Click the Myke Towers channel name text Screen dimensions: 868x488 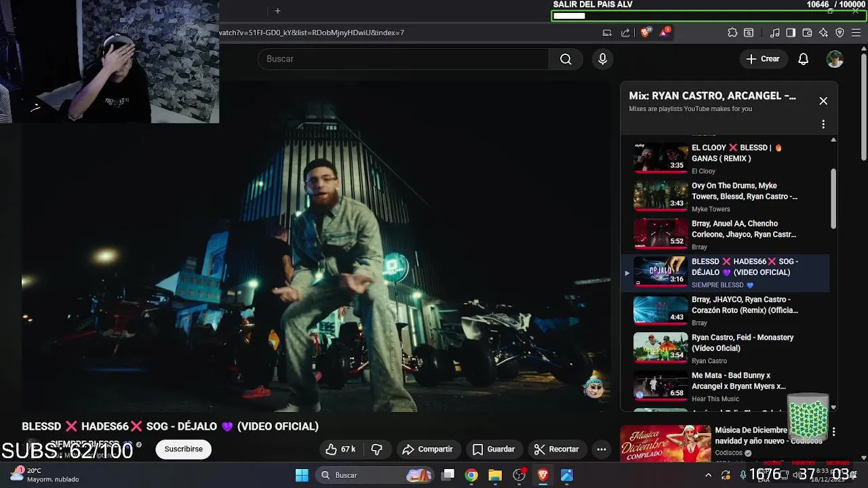711,209
